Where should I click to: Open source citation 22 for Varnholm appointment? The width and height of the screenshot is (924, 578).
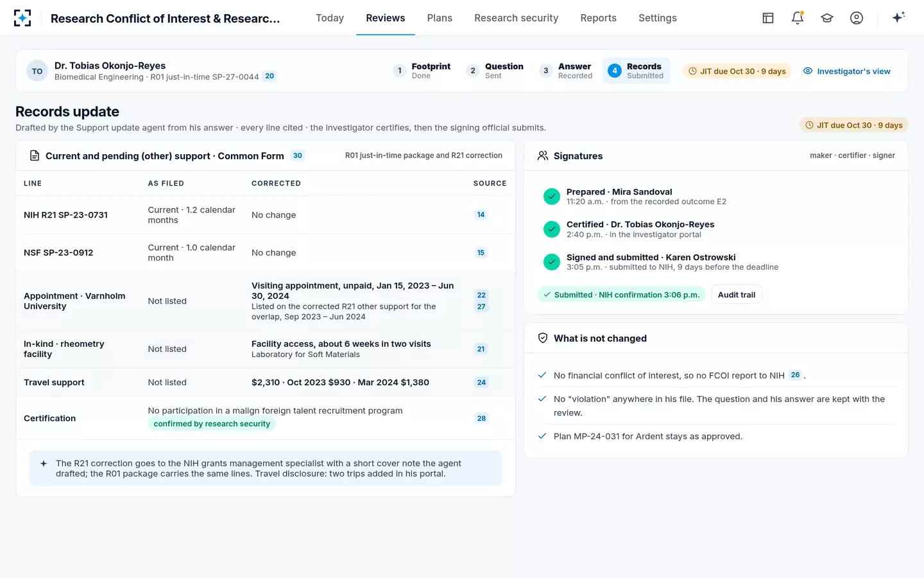[x=481, y=295]
